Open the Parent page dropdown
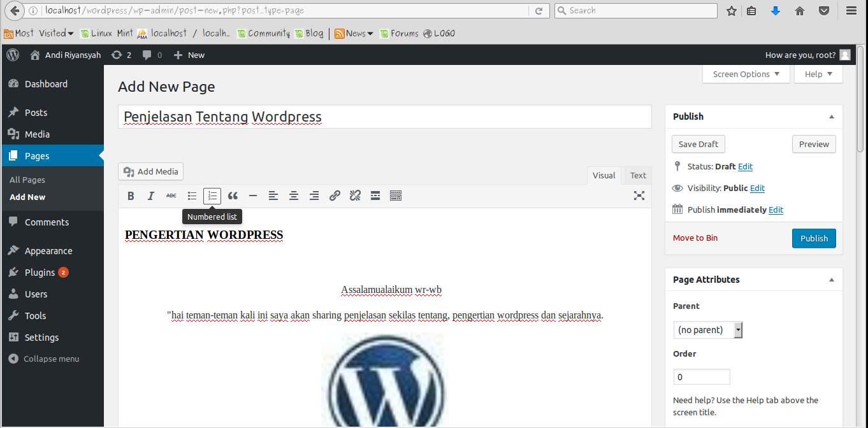 coord(707,329)
